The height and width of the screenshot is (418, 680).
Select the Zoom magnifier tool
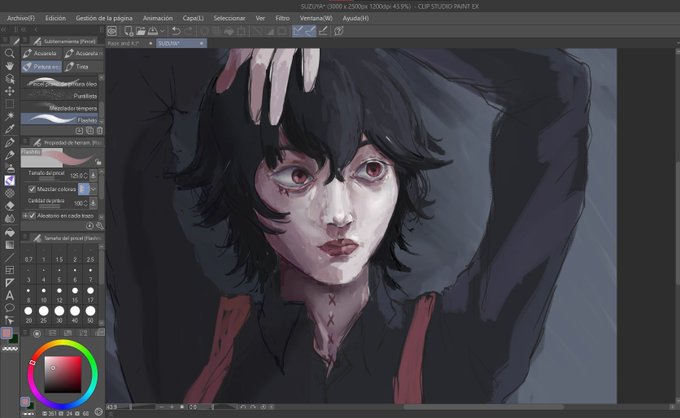[x=10, y=53]
